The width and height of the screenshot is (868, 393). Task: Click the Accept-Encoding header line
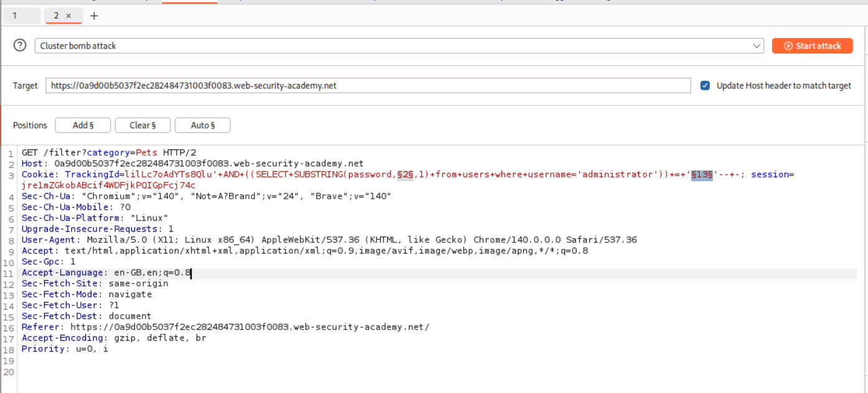[x=124, y=338]
